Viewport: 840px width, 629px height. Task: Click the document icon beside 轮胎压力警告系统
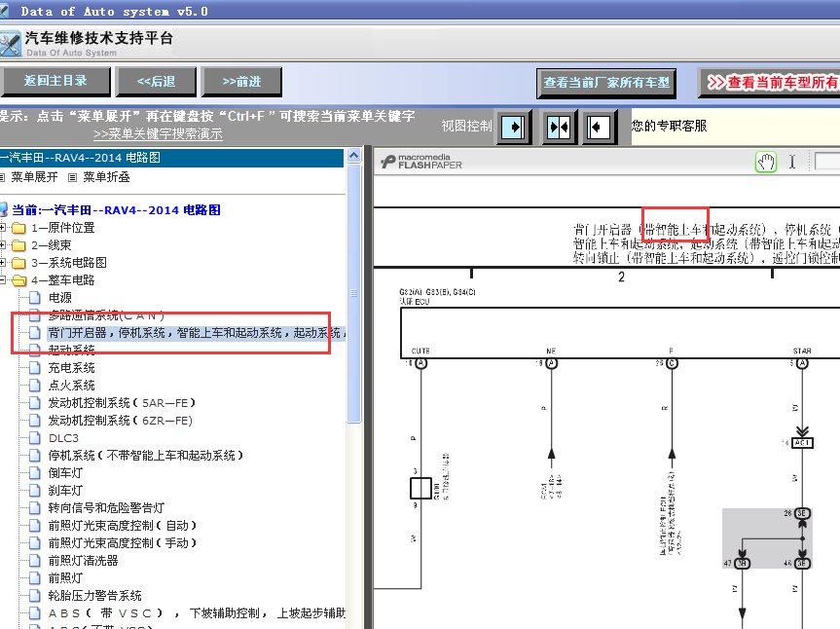[x=34, y=596]
